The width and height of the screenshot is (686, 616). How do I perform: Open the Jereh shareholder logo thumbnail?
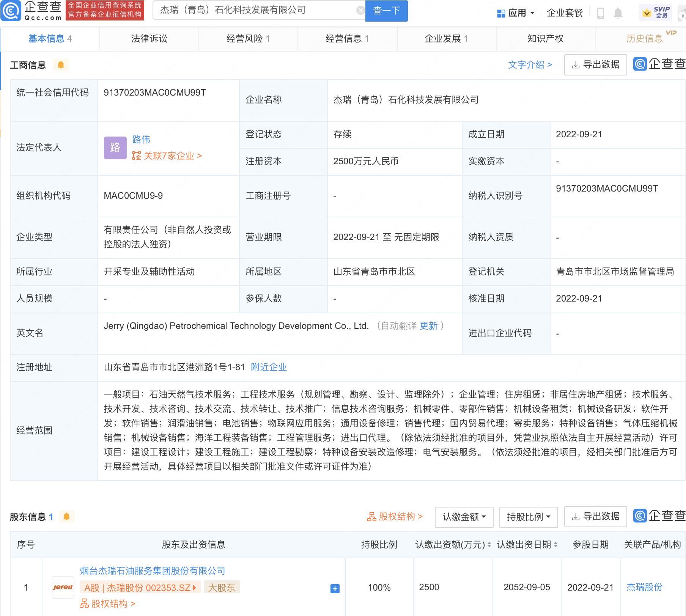click(x=63, y=587)
